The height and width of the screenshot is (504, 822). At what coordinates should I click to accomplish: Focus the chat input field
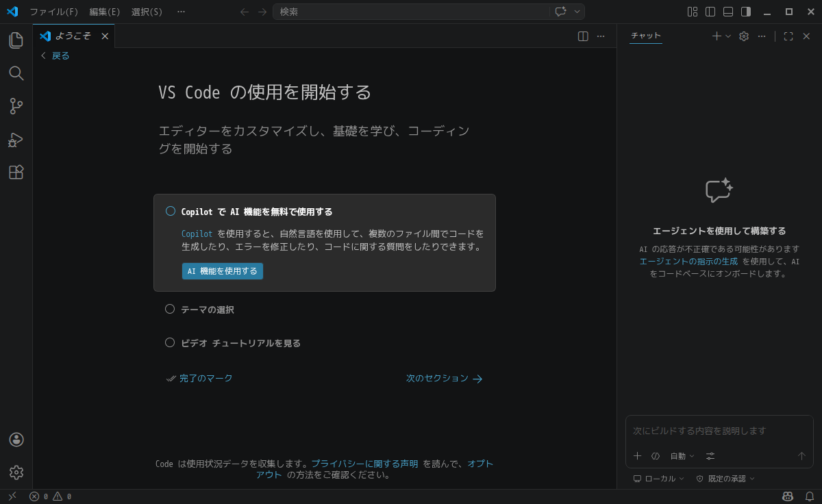pos(719,431)
